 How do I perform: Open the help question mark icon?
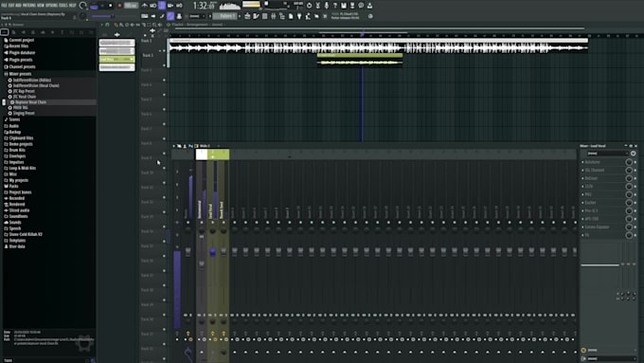click(335, 6)
